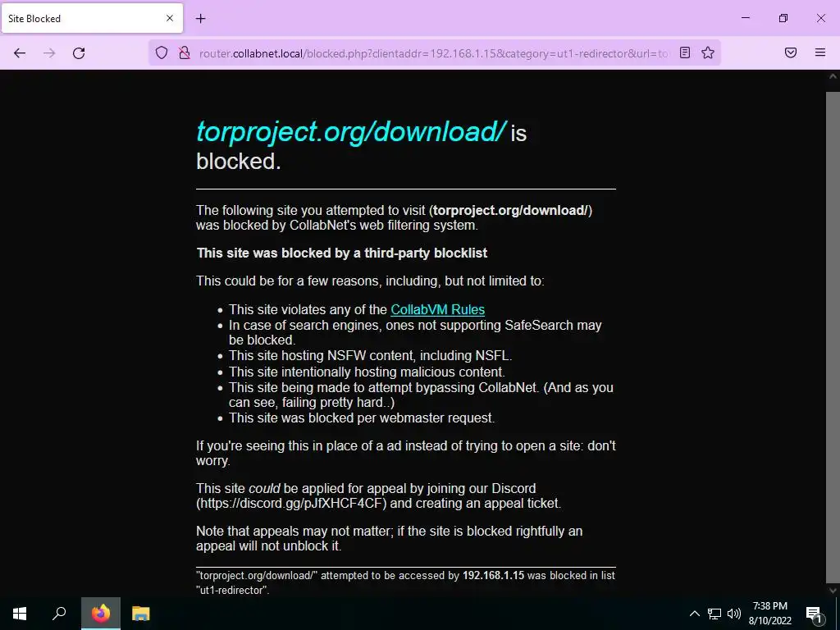Save page to Pocket

tap(791, 52)
